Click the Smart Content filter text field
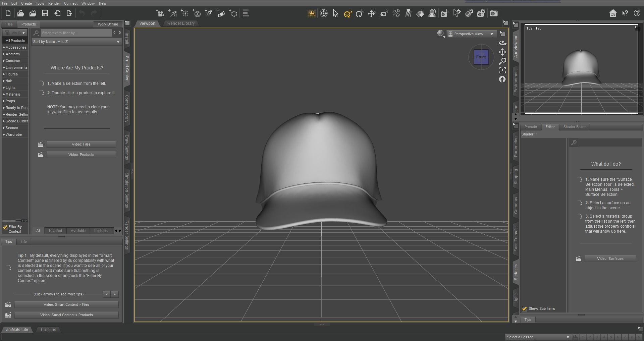644x341 pixels. click(76, 33)
